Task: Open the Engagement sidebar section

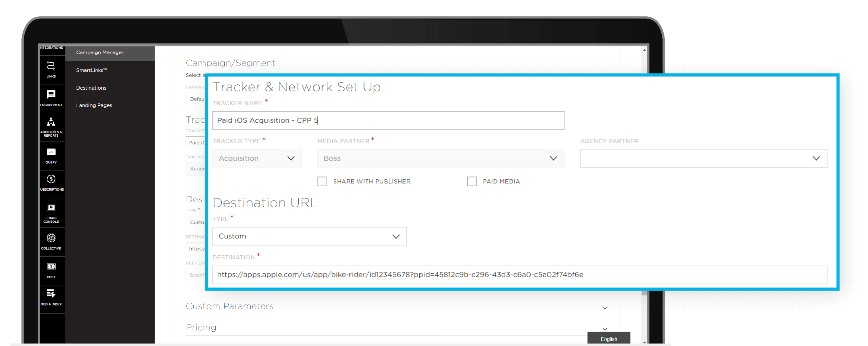Action: [51, 98]
